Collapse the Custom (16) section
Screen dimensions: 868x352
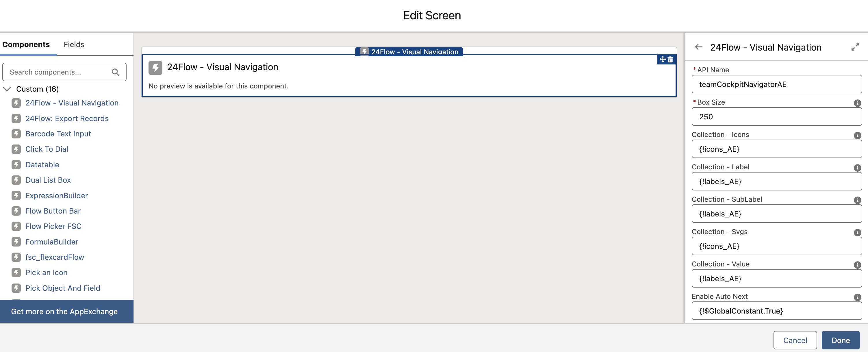click(x=7, y=89)
